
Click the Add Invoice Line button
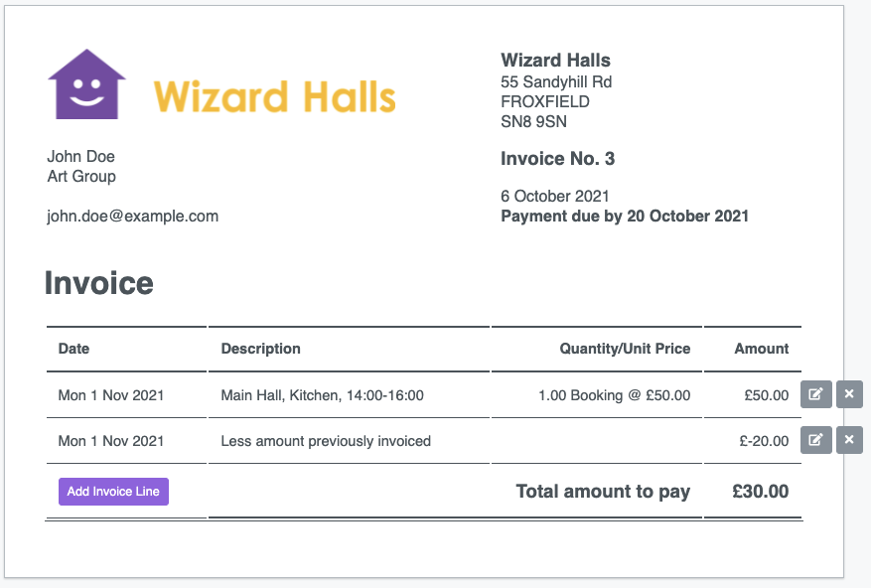(113, 492)
